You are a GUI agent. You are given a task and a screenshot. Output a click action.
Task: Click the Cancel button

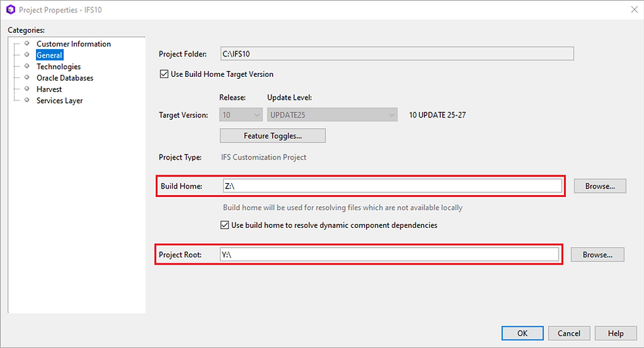569,334
